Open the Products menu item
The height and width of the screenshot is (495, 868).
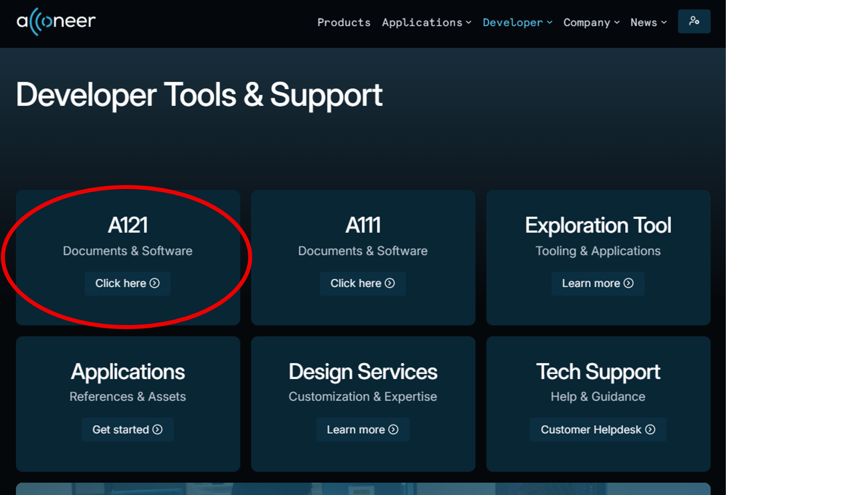pos(344,22)
